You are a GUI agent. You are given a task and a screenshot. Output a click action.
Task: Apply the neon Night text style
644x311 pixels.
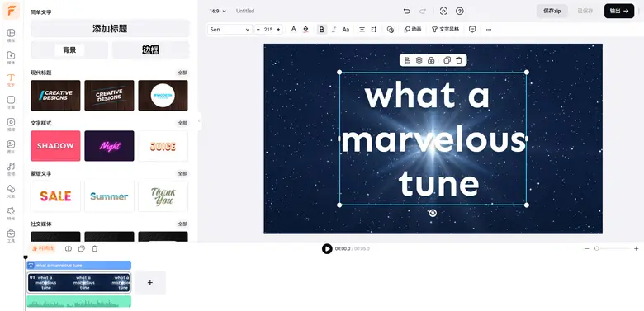(109, 146)
